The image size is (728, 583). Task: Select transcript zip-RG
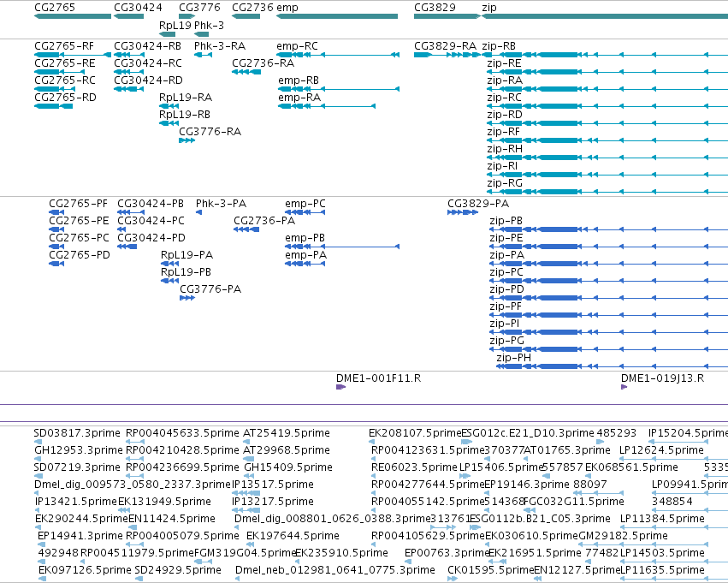[505, 183]
